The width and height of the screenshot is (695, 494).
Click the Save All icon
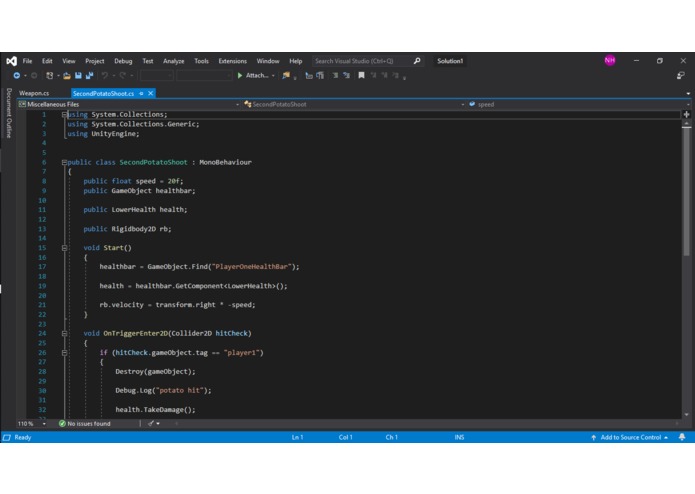90,76
